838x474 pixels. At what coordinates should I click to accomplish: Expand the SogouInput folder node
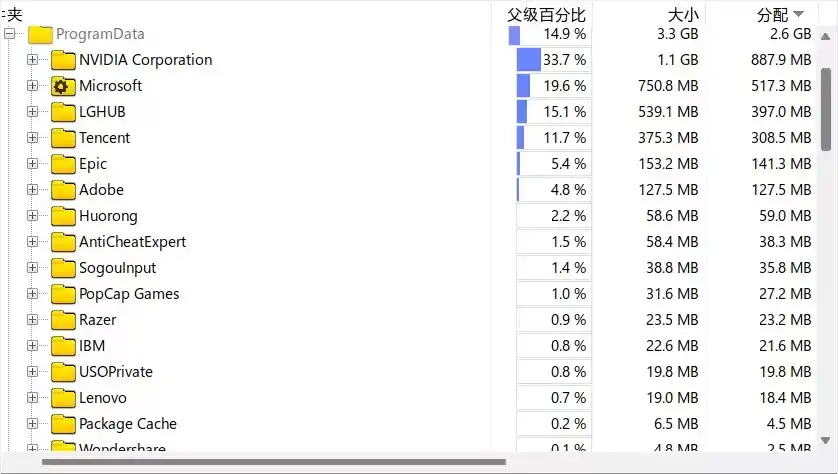pos(33,268)
